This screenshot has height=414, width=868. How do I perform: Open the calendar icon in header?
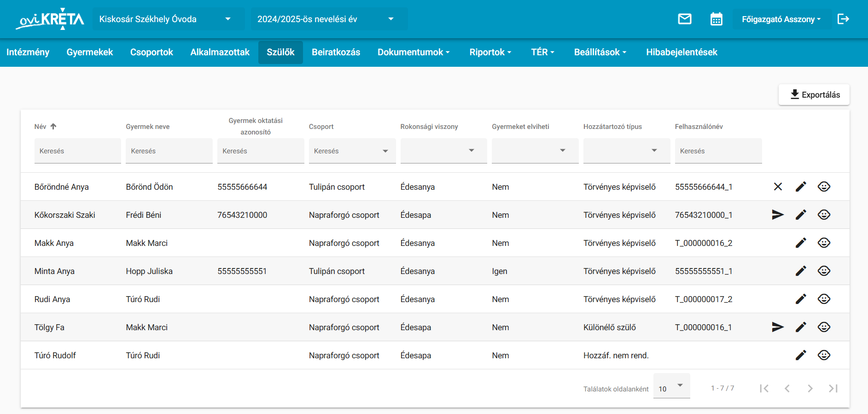[x=717, y=19]
